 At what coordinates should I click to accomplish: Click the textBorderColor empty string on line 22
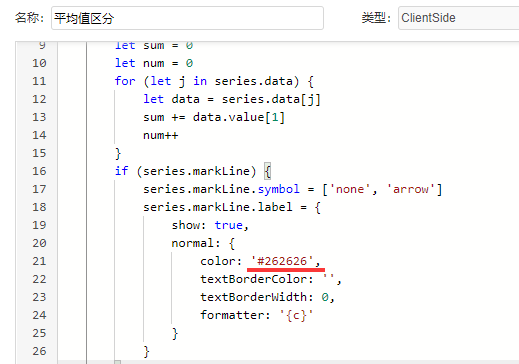pos(329,279)
